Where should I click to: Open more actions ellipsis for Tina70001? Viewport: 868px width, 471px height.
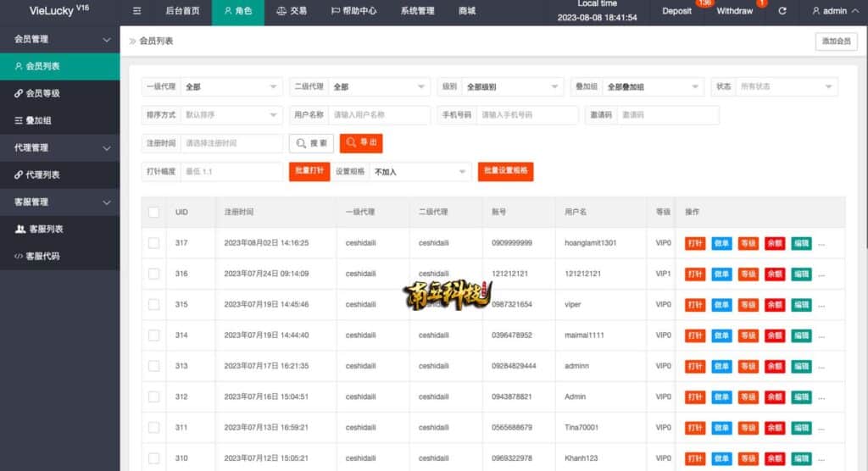[x=821, y=428]
